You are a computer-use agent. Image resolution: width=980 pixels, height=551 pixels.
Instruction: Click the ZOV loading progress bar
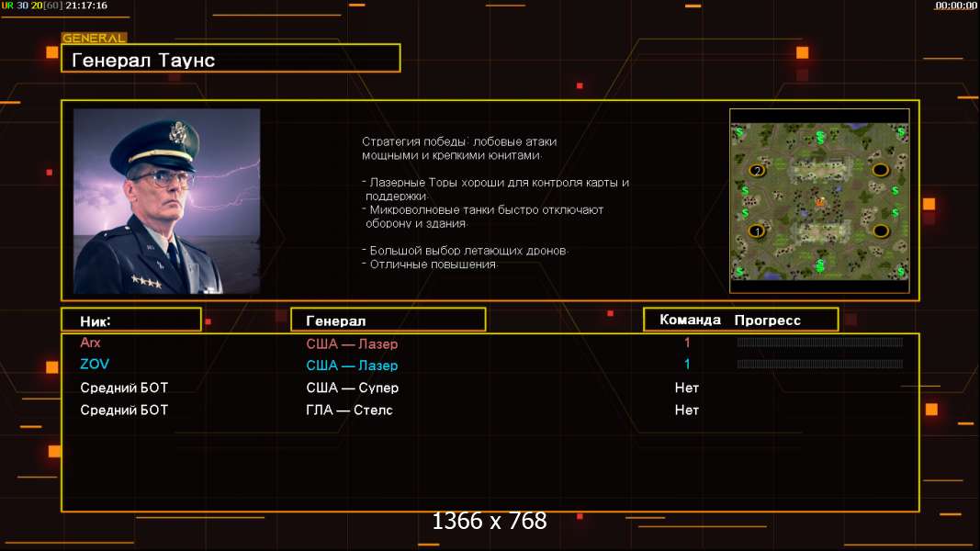[x=820, y=364]
